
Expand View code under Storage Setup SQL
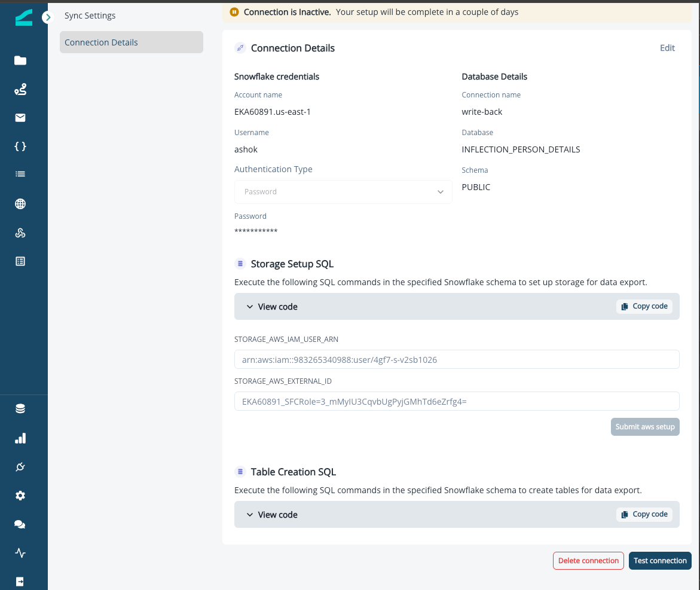(272, 307)
